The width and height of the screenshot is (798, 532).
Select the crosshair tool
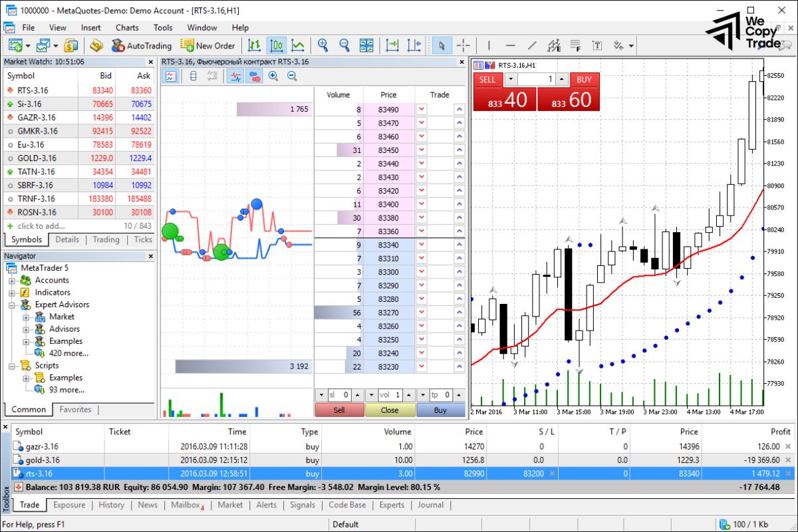[x=464, y=45]
